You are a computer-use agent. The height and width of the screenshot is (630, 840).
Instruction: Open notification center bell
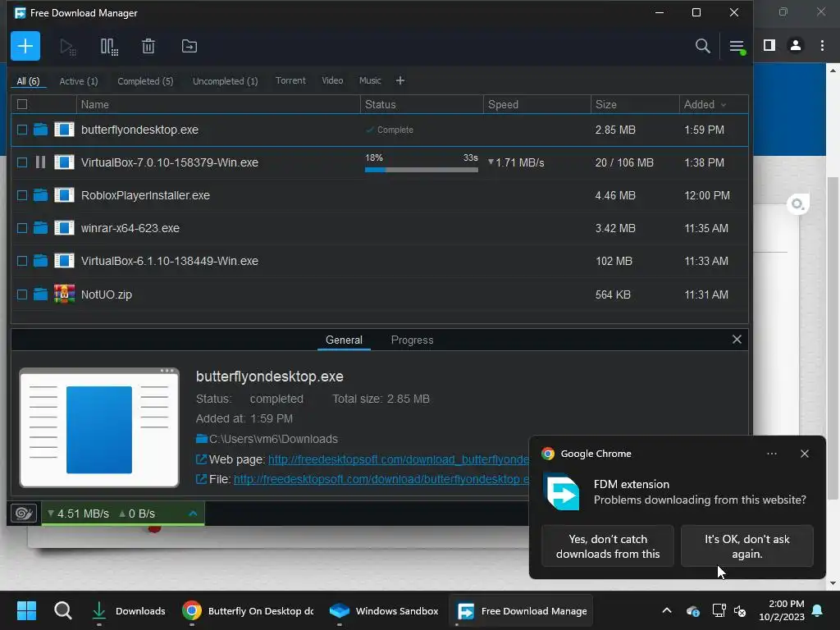818,610
